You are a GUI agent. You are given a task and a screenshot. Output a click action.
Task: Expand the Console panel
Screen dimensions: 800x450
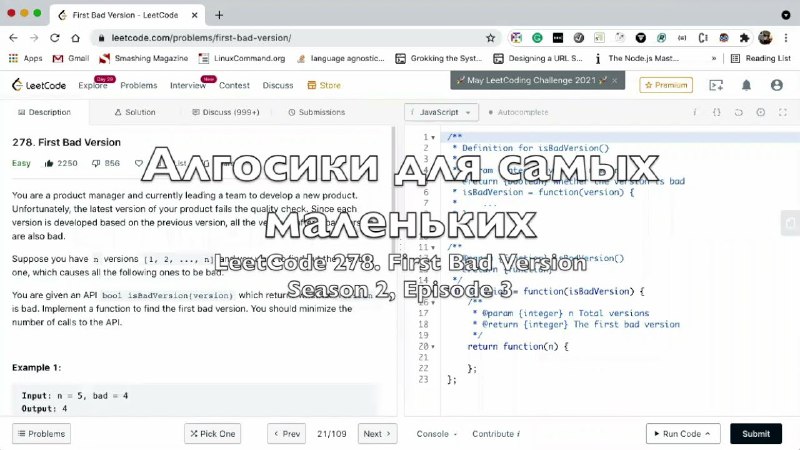click(x=436, y=434)
